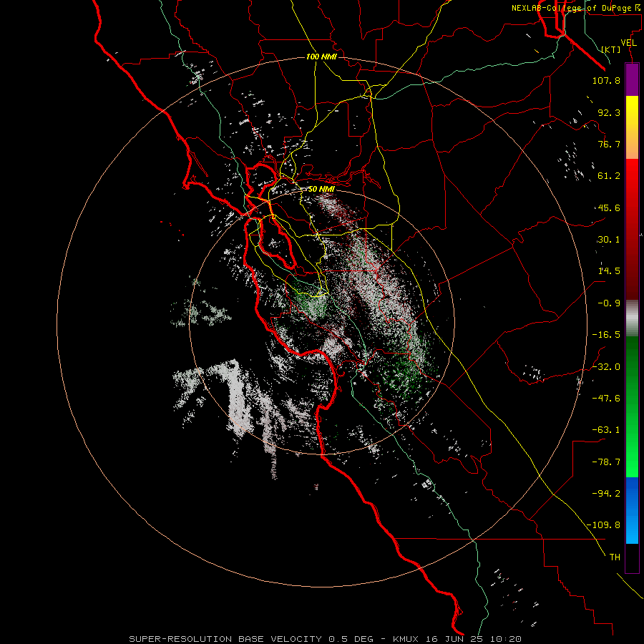Screen dimensions: 644x644
Task: Select the -94.2 legend value
Action: [x=606, y=493]
